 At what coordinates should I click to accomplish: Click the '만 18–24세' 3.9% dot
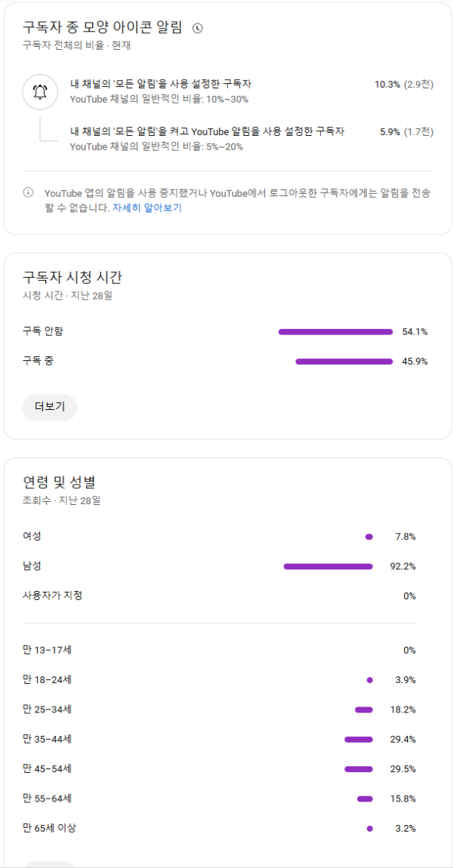coord(370,680)
